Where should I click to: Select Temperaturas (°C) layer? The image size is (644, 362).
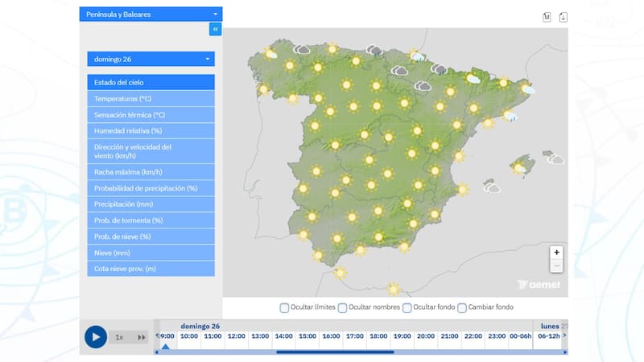click(x=151, y=98)
